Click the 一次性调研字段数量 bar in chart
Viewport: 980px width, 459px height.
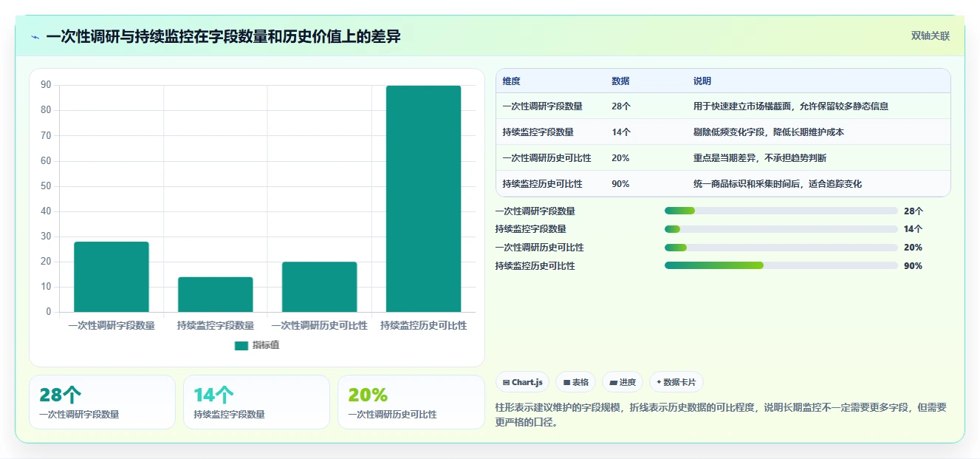(112, 276)
